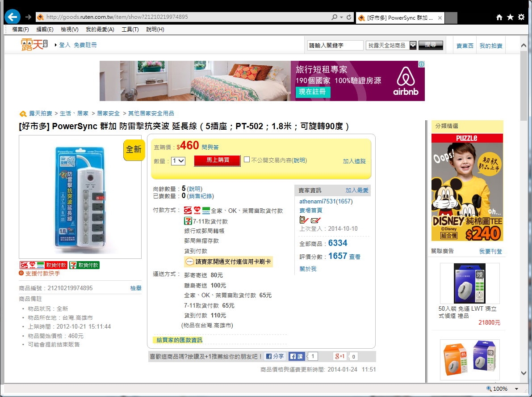Click the 我要刊登 ad link

click(490, 251)
